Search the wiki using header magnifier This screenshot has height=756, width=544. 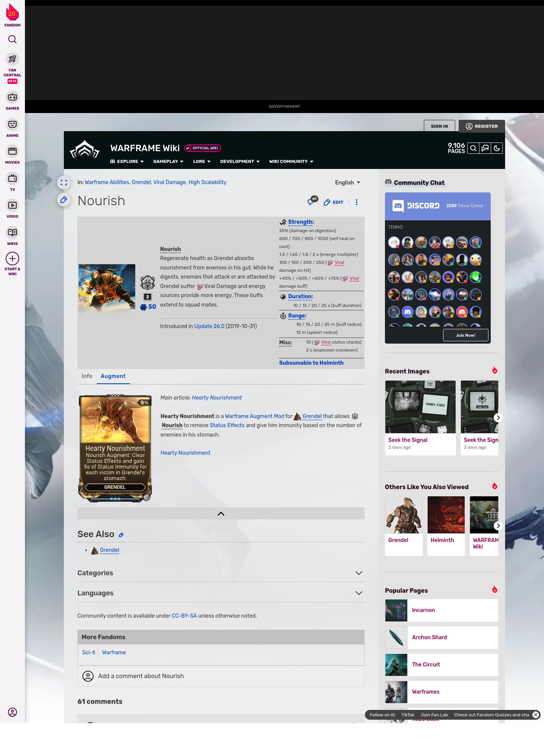[x=473, y=148]
